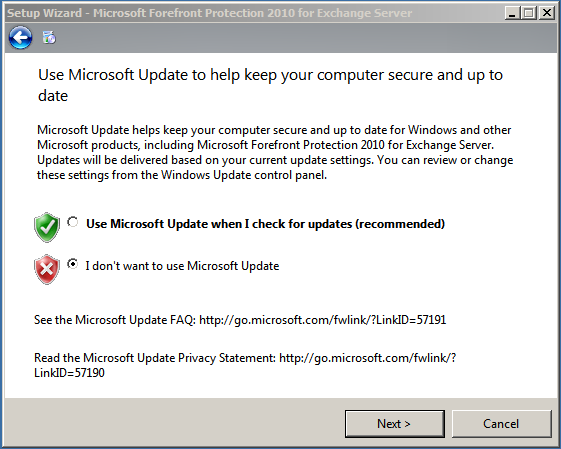Select the Use Microsoft Update radio button

73,222
